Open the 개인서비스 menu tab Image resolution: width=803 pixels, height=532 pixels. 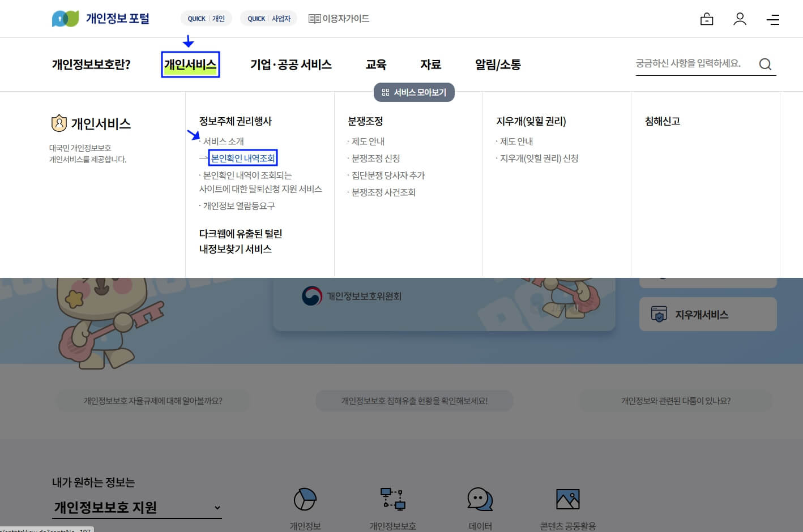click(x=190, y=64)
